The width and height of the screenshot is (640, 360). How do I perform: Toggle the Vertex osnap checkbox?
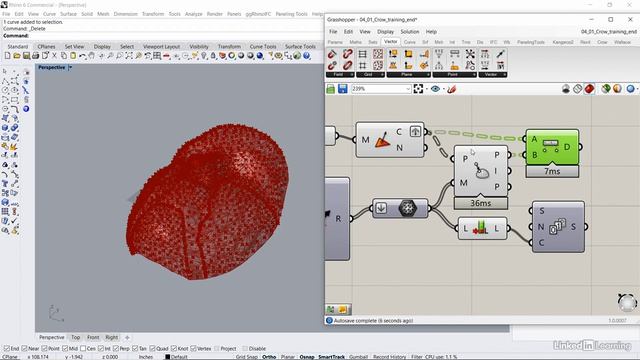193,348
